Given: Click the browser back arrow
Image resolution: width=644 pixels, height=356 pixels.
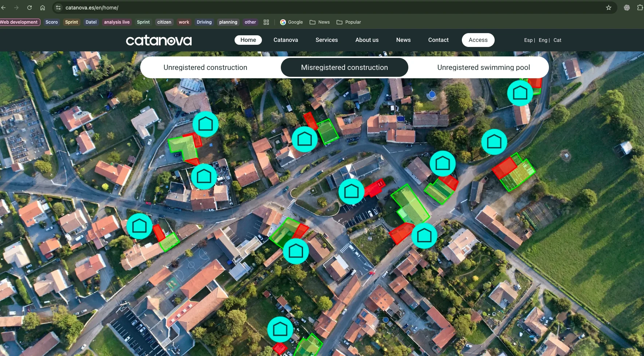Looking at the screenshot, I should [3, 8].
